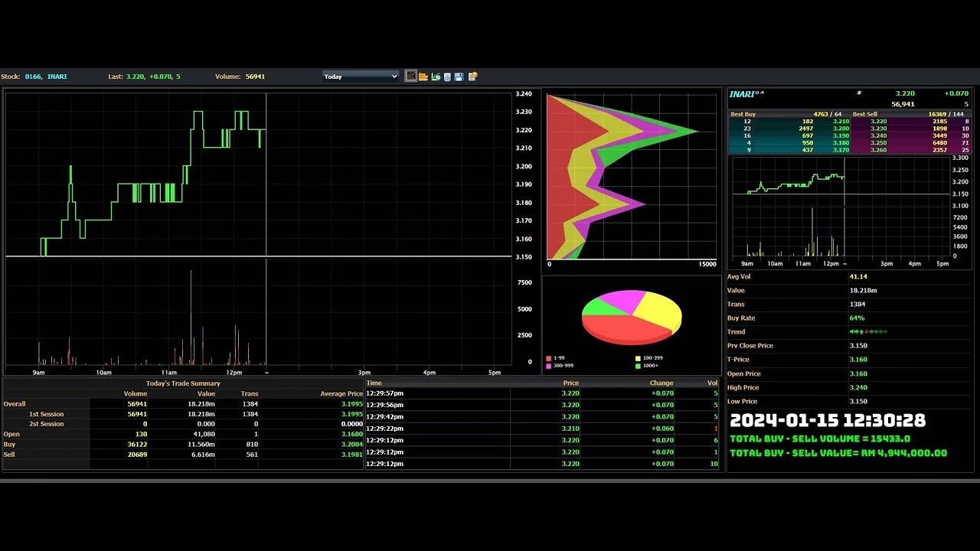Click the open folder toolbar icon
Screen dimensions: 980x551
tap(423, 77)
